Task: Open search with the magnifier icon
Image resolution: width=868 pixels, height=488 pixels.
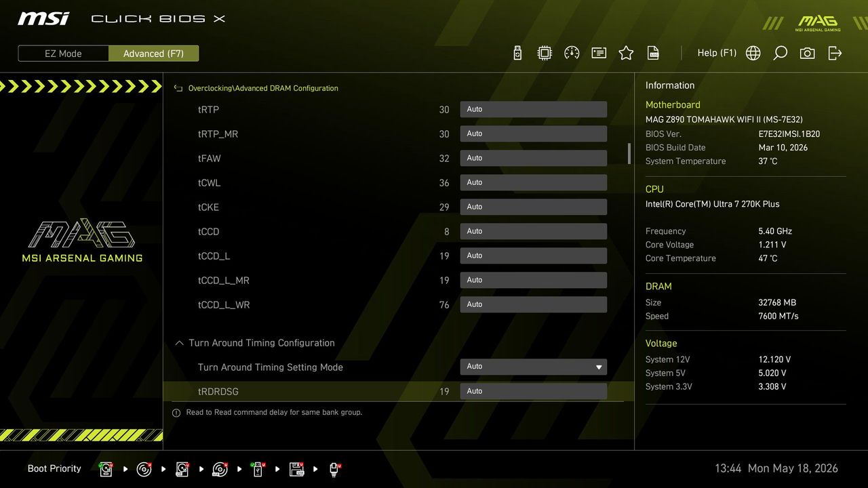Action: (781, 53)
